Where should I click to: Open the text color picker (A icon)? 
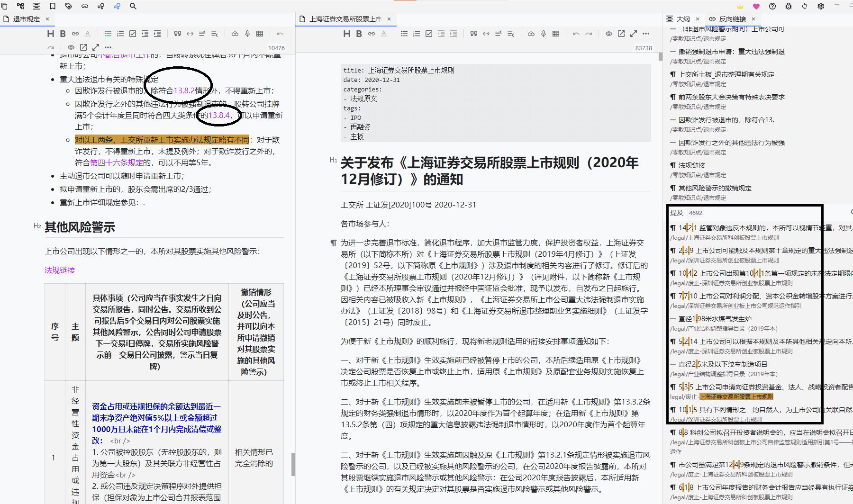tap(88, 33)
